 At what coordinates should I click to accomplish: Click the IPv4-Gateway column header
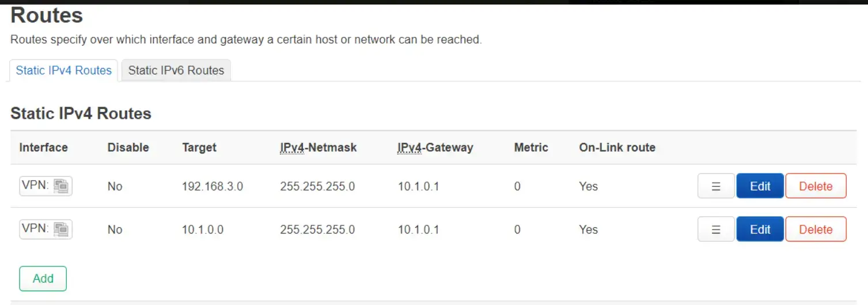435,148
